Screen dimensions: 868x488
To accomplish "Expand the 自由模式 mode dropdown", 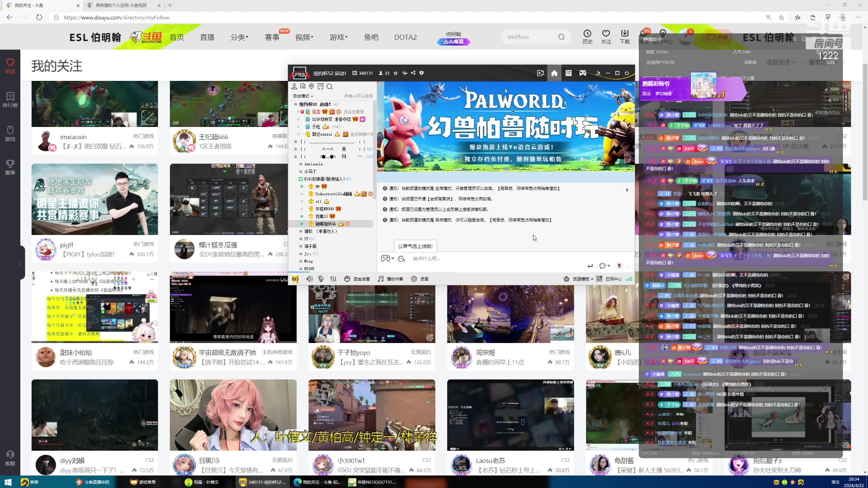I will [x=303, y=96].
